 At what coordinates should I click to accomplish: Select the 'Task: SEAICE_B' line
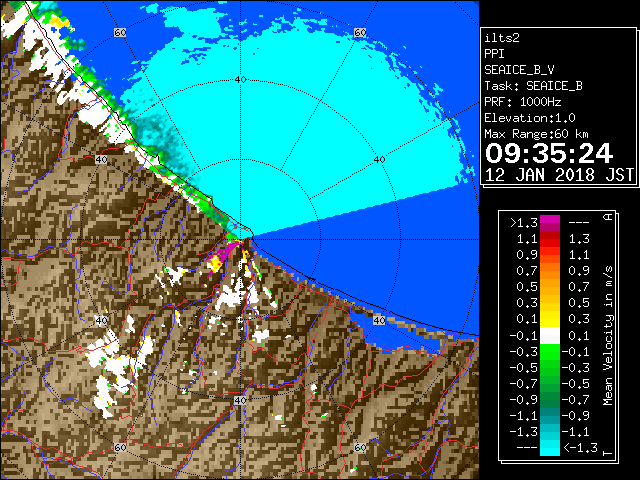pyautogui.click(x=533, y=86)
